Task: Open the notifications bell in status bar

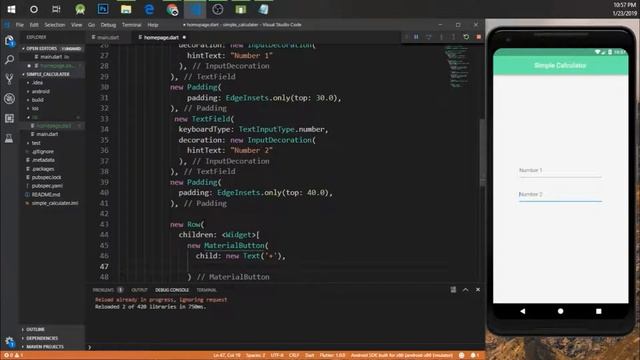Action: pyautogui.click(x=475, y=356)
